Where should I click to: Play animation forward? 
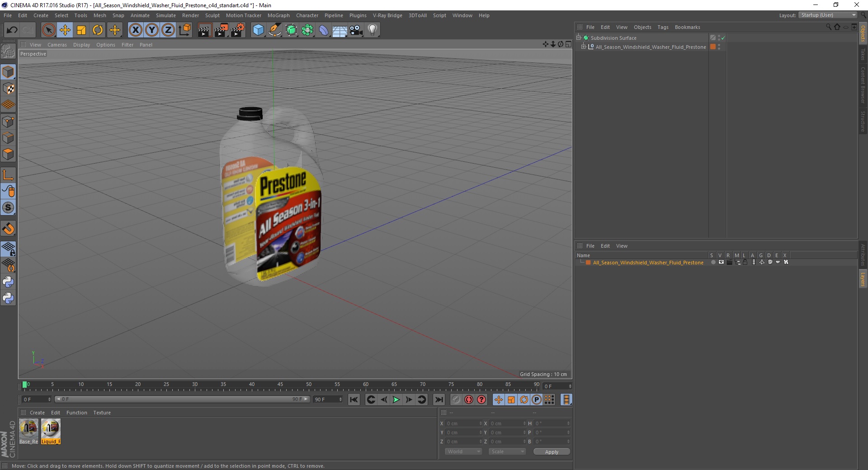click(396, 399)
